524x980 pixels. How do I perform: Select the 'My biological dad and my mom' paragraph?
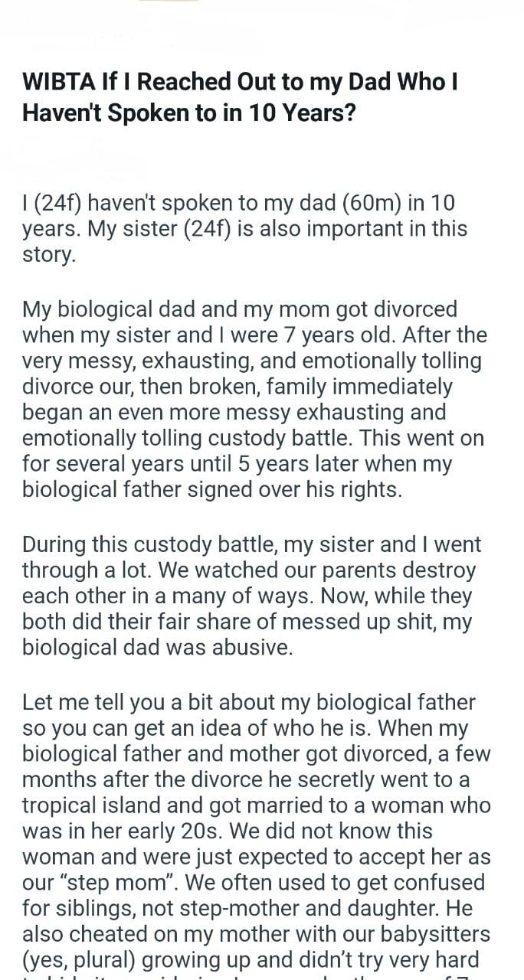pos(254,400)
